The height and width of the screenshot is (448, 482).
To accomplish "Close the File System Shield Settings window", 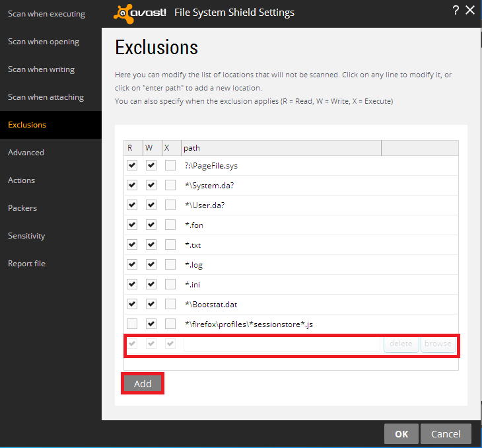I will [470, 10].
